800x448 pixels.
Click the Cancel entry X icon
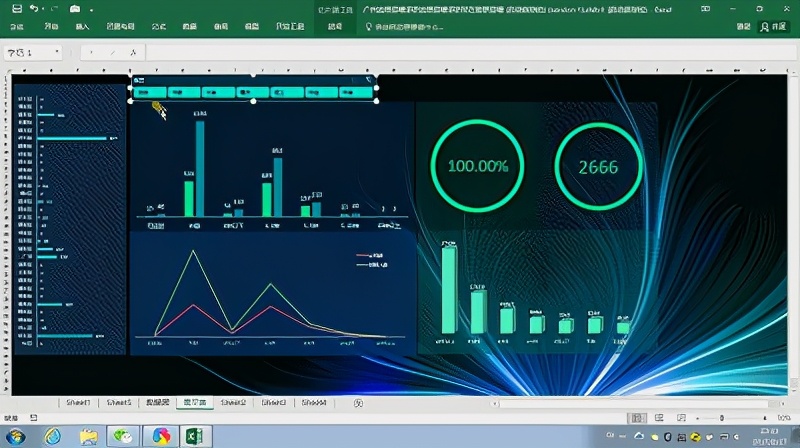pyautogui.click(x=91, y=53)
